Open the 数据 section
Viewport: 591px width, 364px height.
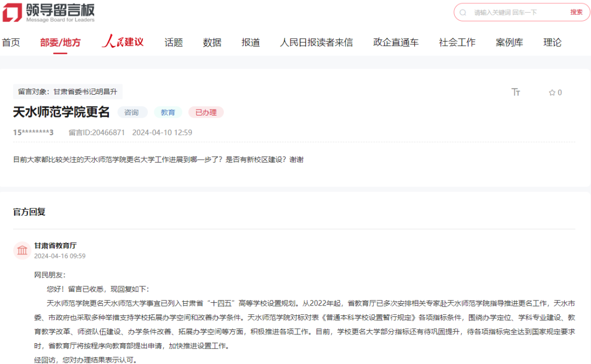(x=212, y=42)
